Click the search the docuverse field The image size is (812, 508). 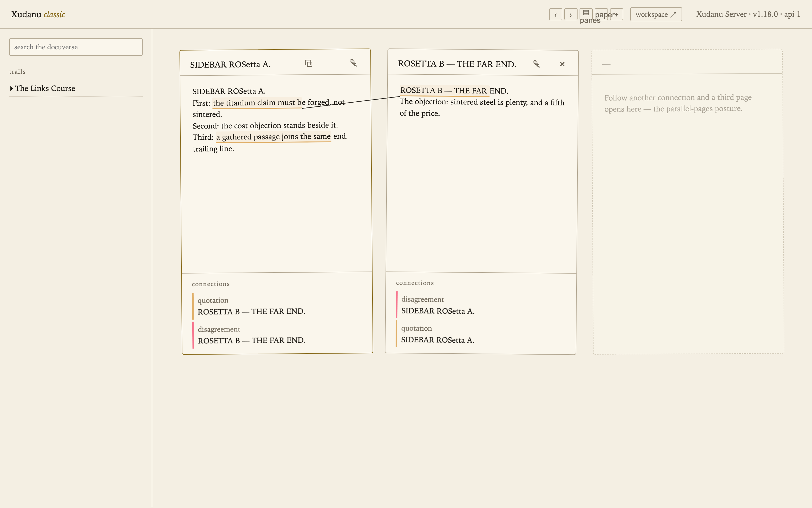point(76,47)
